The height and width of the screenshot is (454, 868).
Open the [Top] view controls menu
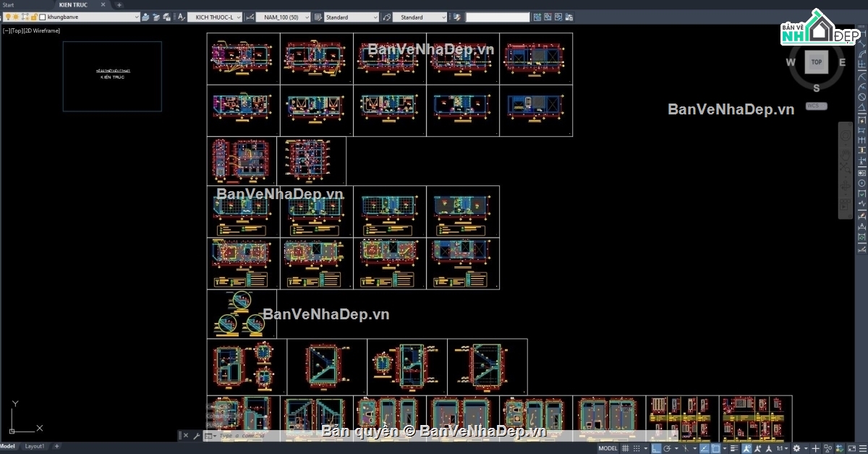(17, 30)
